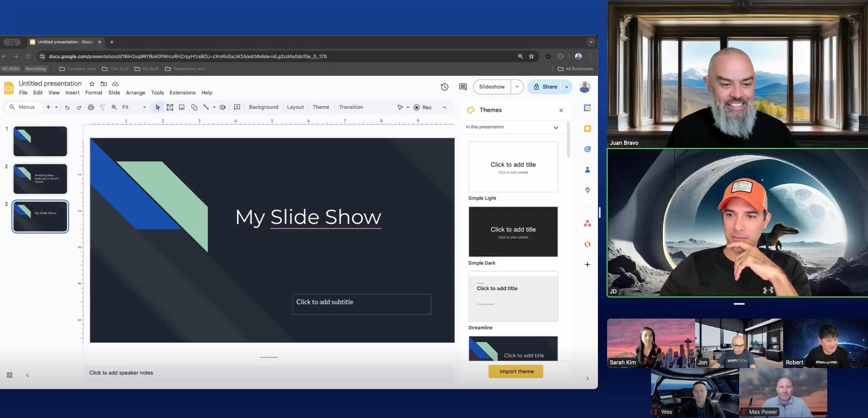Viewport: 868px width, 418px height.
Task: Click the redo icon in toolbar
Action: click(79, 107)
